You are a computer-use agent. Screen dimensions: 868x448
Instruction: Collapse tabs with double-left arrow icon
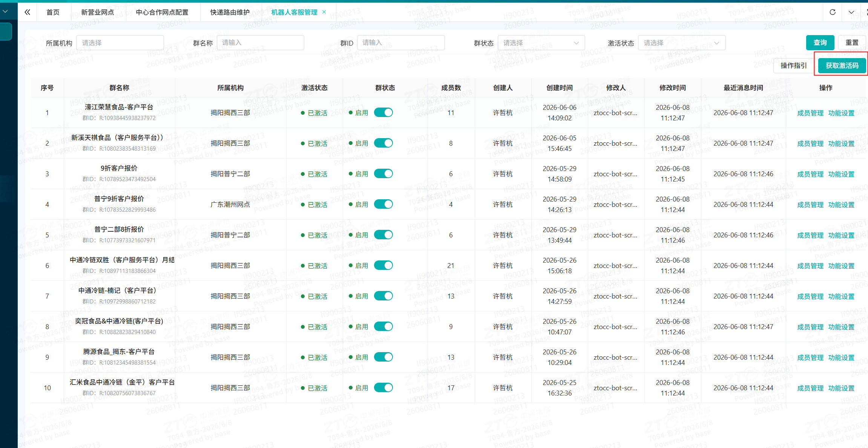coord(27,12)
